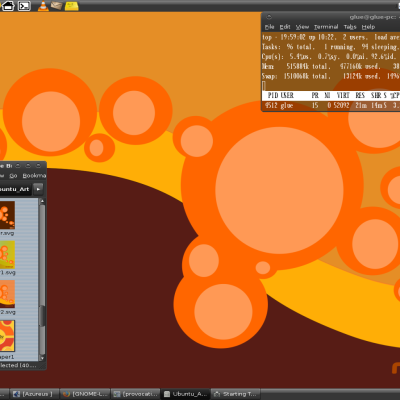Image resolution: width=400 pixels, height=400 pixels.
Task: Launch the terminal from the top panel
Action: (x=24, y=6)
